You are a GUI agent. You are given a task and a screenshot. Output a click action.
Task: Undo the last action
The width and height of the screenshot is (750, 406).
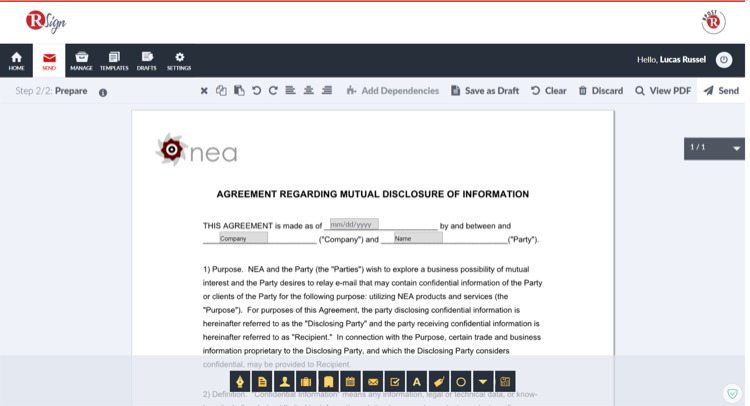[x=256, y=90]
